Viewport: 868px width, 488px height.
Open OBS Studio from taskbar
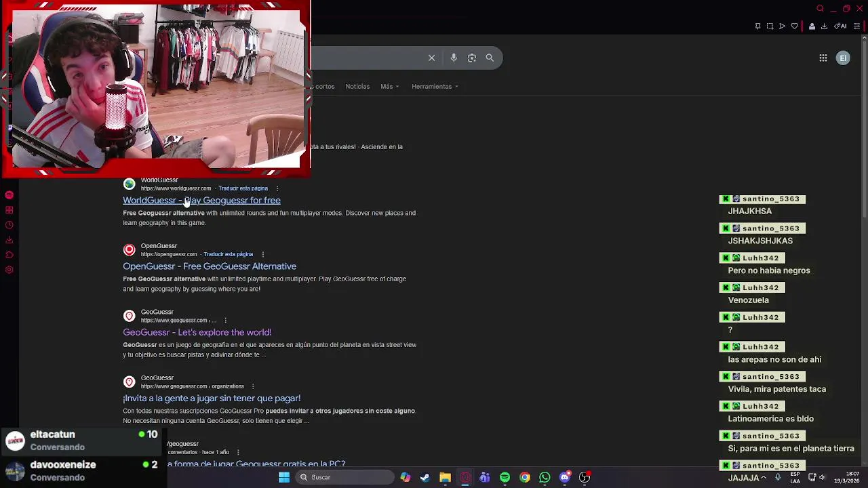[585, 477]
